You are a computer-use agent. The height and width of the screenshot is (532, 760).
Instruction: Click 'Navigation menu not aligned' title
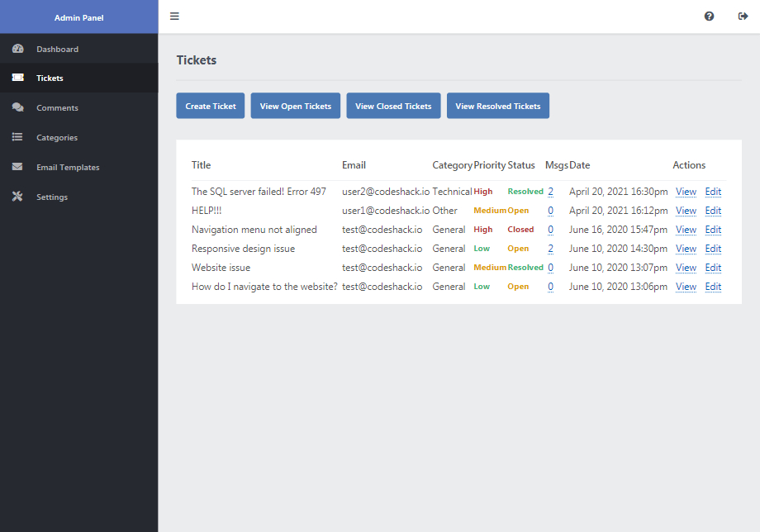[254, 229]
